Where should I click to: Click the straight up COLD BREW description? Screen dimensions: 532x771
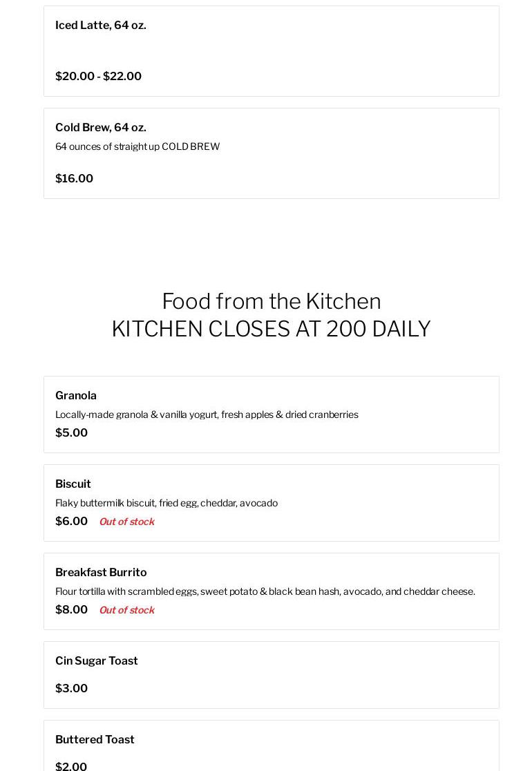tap(137, 146)
